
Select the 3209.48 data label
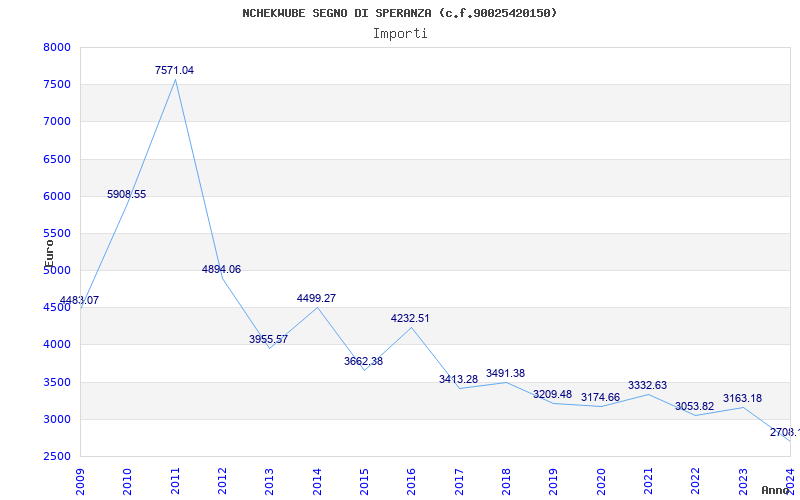click(x=553, y=394)
